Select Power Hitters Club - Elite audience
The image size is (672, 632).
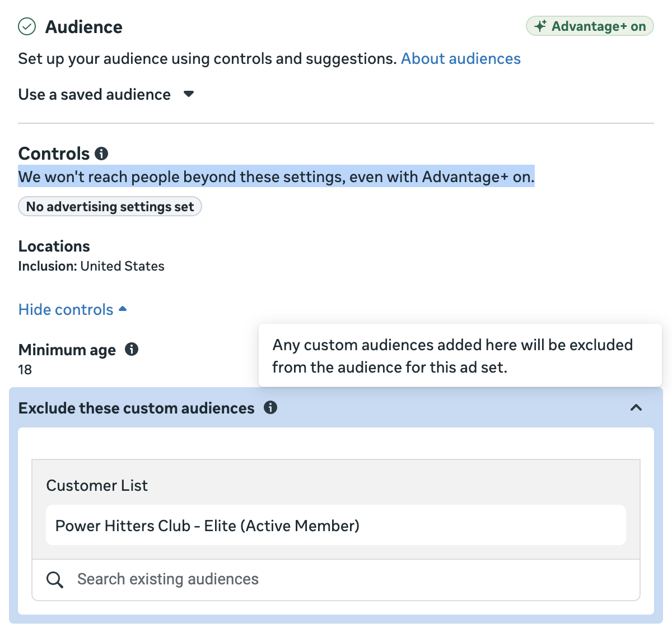tap(207, 526)
